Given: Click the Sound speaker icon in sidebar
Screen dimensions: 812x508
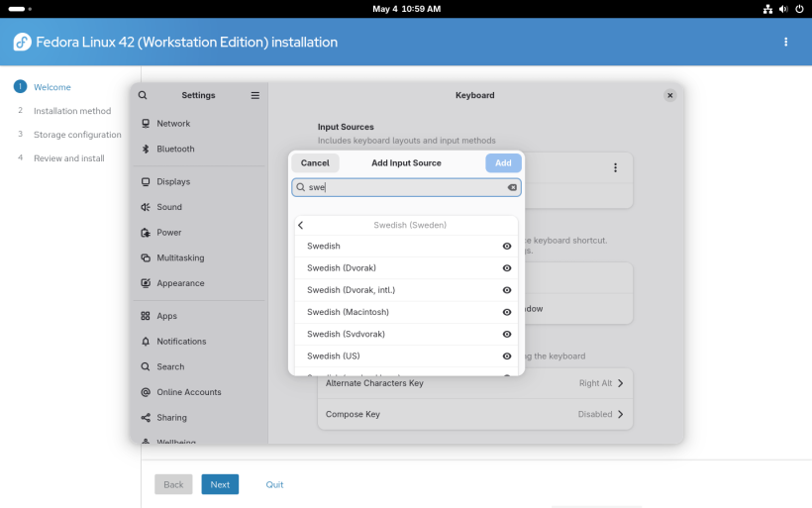Looking at the screenshot, I should pyautogui.click(x=146, y=207).
